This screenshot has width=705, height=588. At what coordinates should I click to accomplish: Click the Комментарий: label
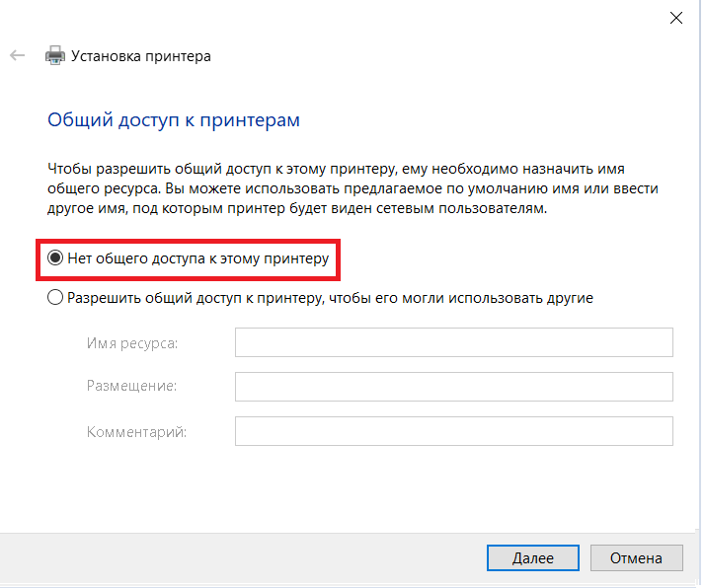[136, 431]
